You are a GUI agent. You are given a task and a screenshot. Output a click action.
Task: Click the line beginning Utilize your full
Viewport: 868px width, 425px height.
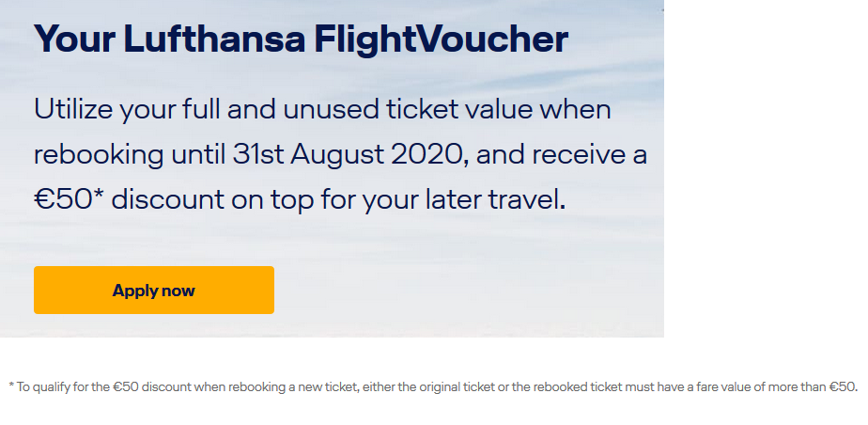322,110
